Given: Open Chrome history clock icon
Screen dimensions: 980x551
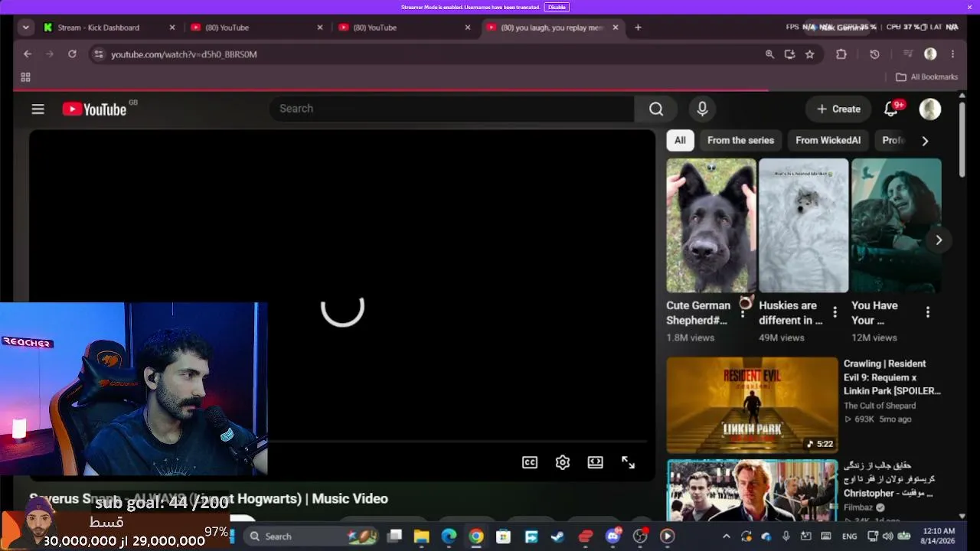Looking at the screenshot, I should click(874, 54).
